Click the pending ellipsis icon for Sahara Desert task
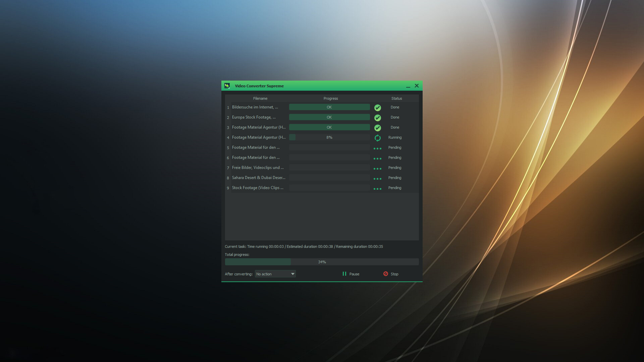This screenshot has width=644, height=362. [377, 178]
